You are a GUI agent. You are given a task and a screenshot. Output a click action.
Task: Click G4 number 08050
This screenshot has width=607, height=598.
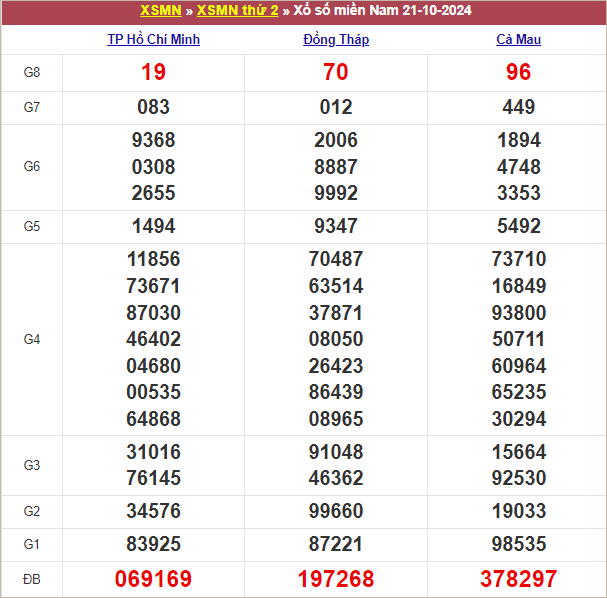click(x=336, y=339)
